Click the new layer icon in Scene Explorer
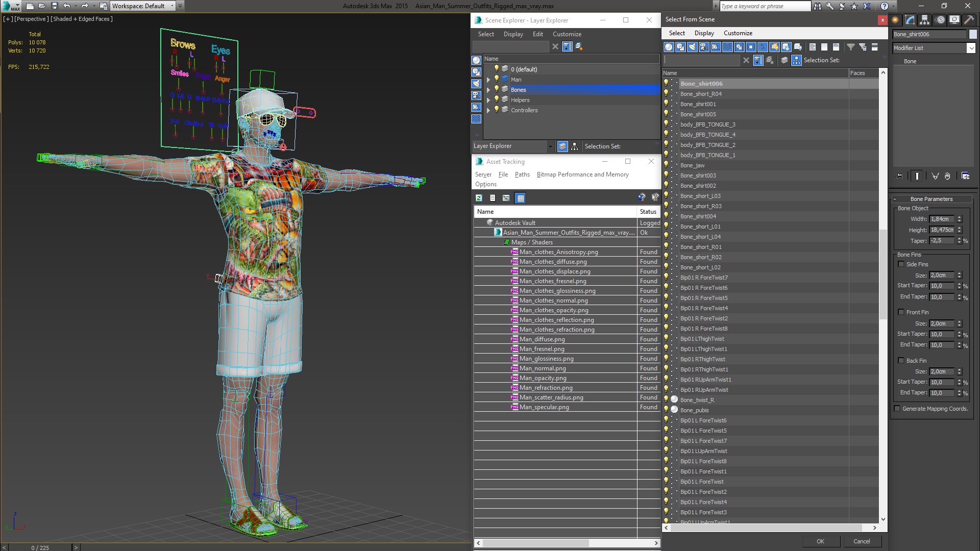The height and width of the screenshot is (551, 980). 579,46
